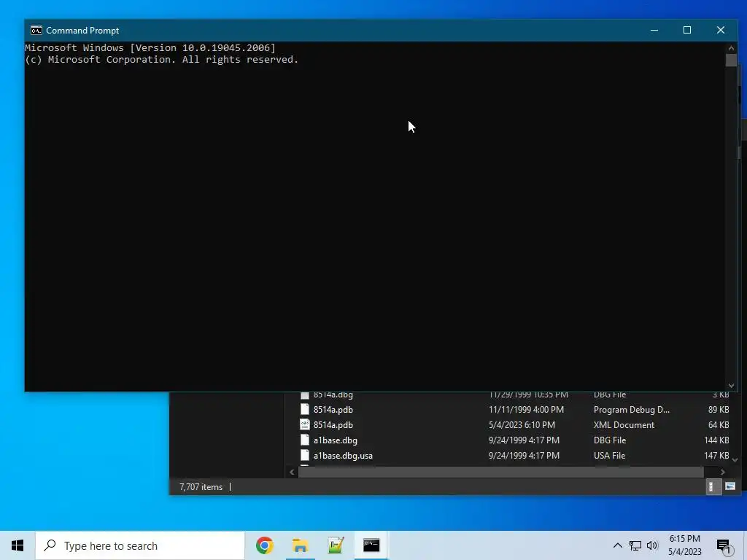Click the USA File type cell
Screen dimensions: 747x560
609,455
